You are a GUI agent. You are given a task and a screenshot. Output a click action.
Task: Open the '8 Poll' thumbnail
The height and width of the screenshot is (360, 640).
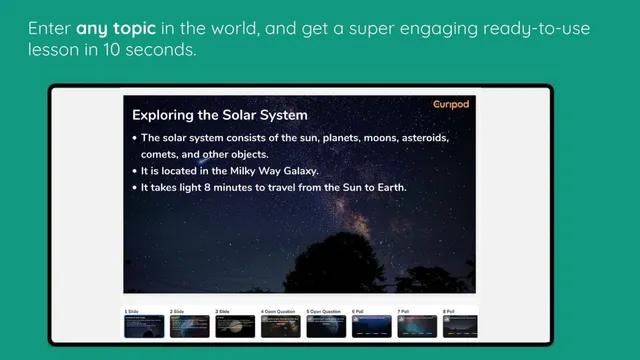pos(460,326)
